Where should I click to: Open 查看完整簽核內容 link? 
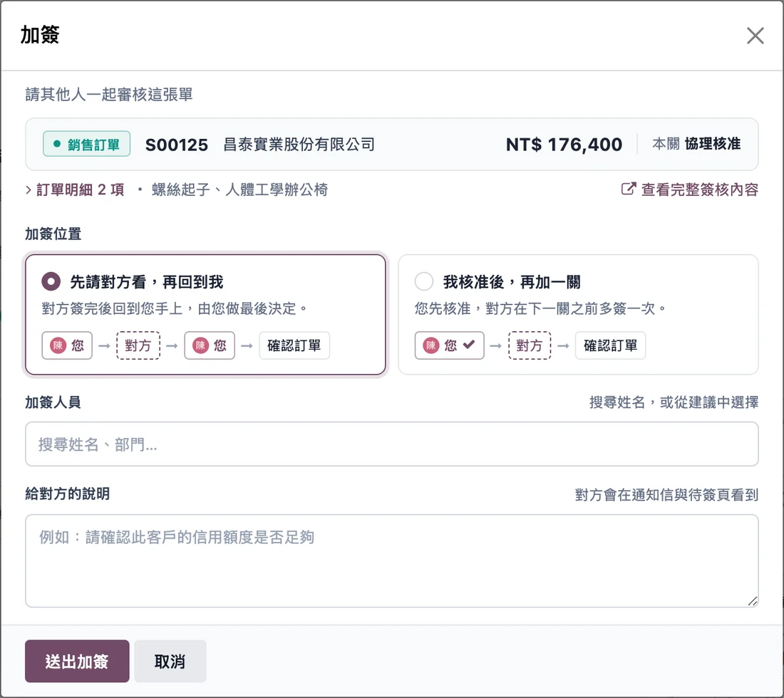coord(699,189)
